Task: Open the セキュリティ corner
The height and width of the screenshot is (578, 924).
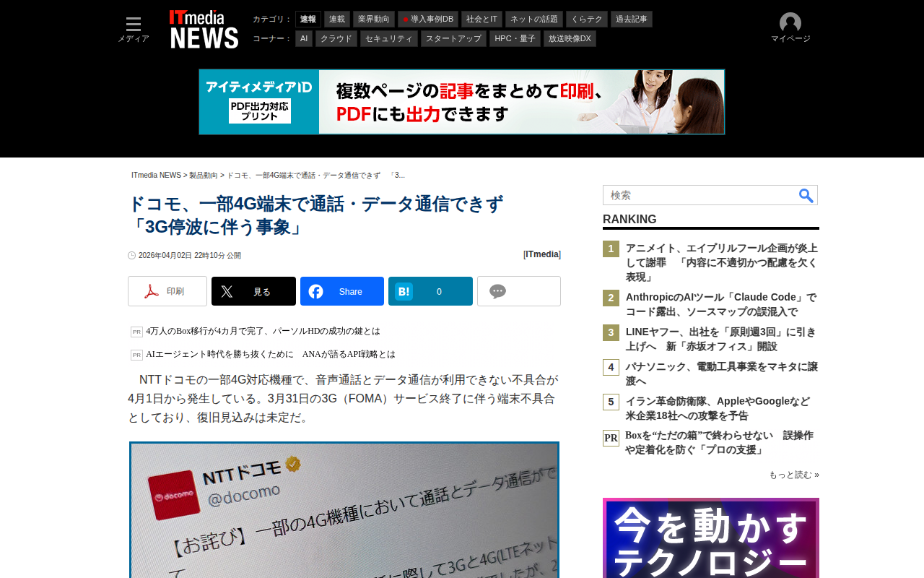Action: pyautogui.click(x=389, y=39)
